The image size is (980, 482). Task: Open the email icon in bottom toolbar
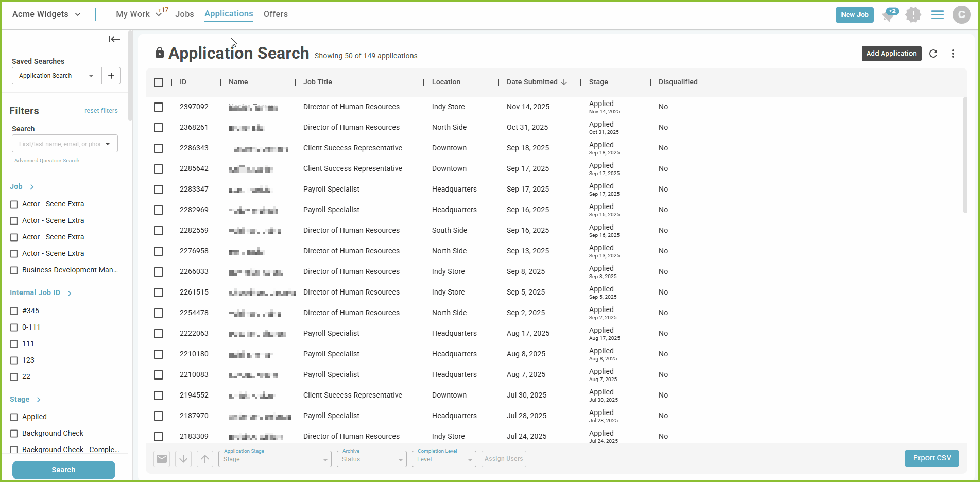click(x=161, y=458)
